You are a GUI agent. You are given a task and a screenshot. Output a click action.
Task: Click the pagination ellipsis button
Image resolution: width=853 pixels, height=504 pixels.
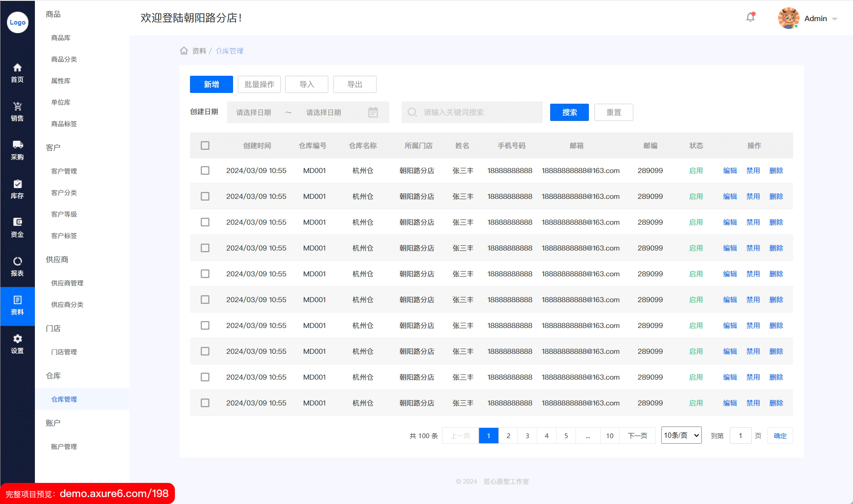(x=588, y=436)
